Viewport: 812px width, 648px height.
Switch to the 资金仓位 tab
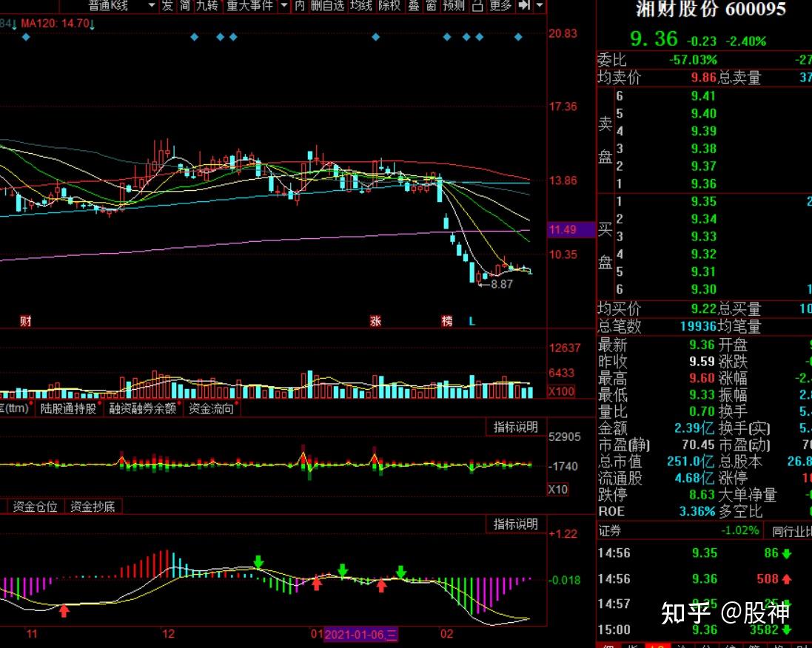(x=36, y=506)
